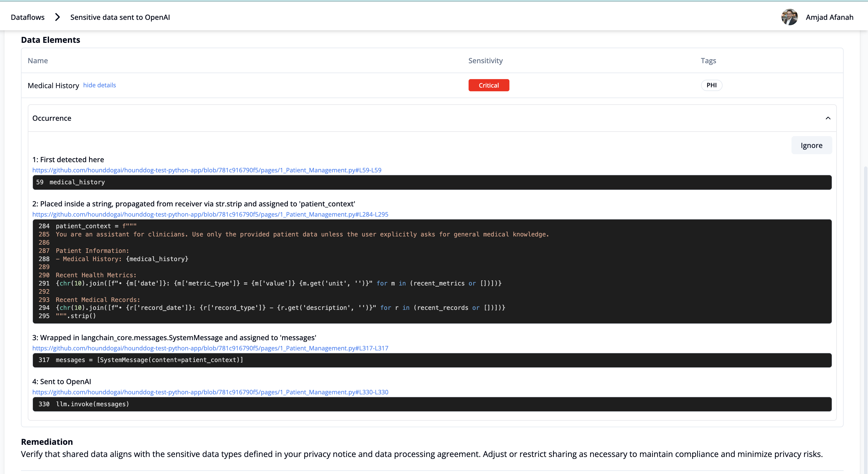Open the L317-L317 GitHub link
Image resolution: width=868 pixels, height=474 pixels.
[x=210, y=348]
